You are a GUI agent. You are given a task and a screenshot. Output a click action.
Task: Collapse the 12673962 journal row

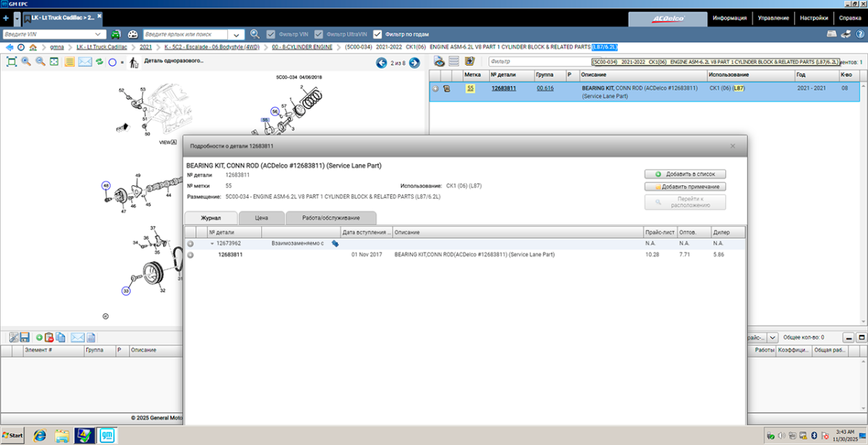[x=212, y=244]
